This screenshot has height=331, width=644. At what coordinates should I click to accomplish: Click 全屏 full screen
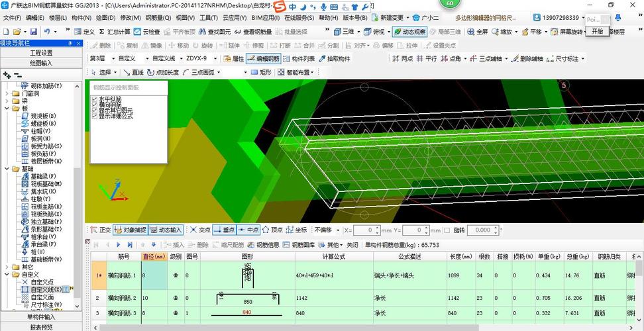tap(478, 32)
